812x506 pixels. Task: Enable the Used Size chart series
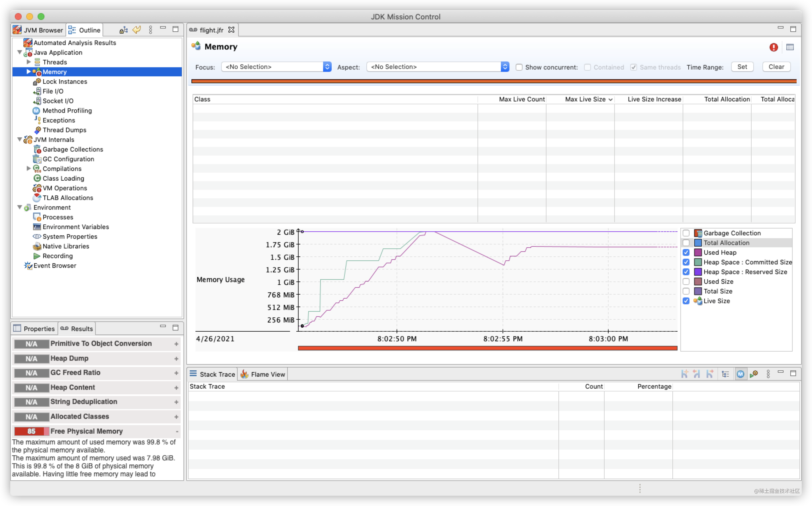coord(686,281)
